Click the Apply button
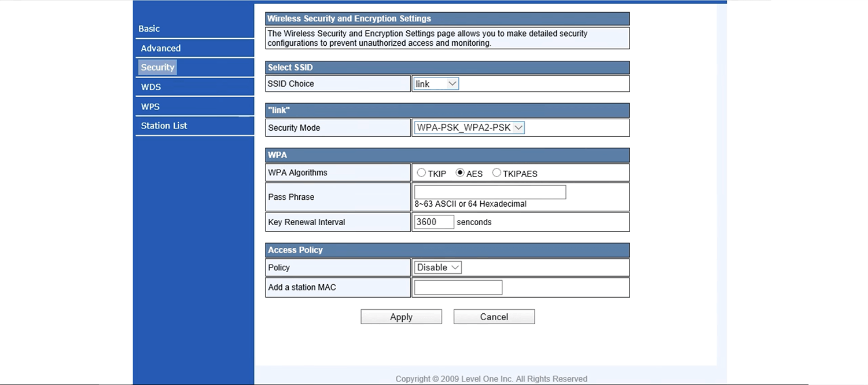Viewport: 868px width, 385px height. point(401,317)
